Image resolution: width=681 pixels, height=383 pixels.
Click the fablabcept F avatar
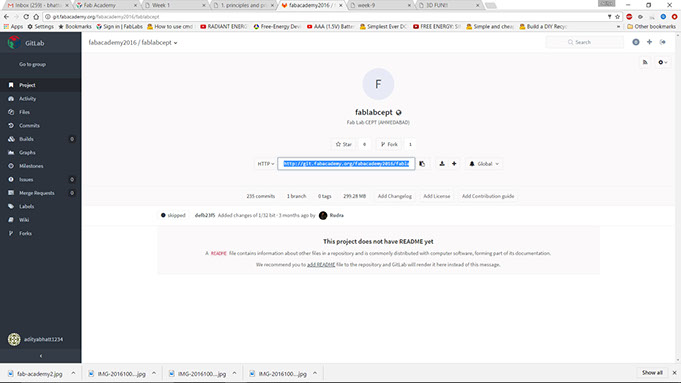(x=378, y=84)
